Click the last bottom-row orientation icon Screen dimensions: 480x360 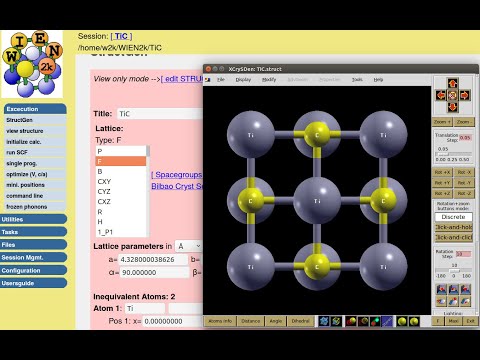(x=465, y=301)
